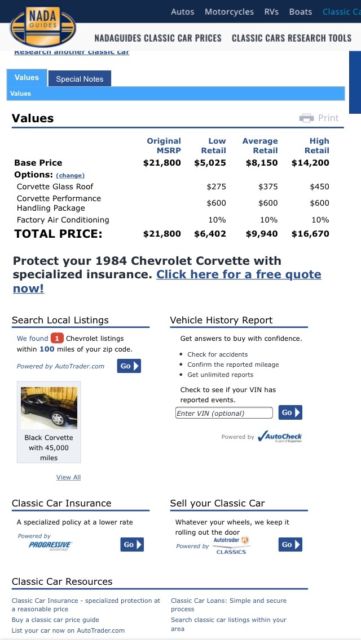Open the Special Notes tab
Image resolution: width=361 pixels, height=640 pixels.
(x=80, y=79)
